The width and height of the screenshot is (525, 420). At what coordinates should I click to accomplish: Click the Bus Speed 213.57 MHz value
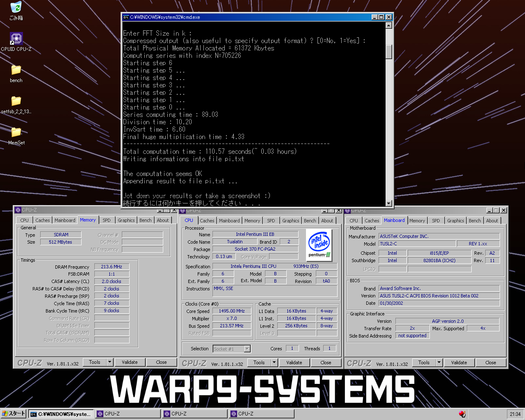pyautogui.click(x=232, y=326)
